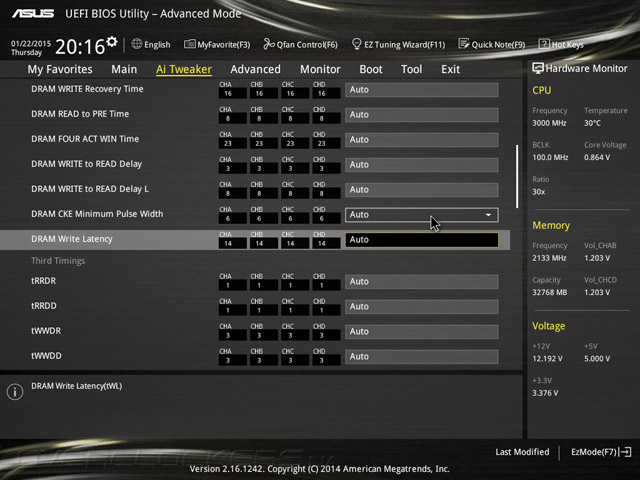The height and width of the screenshot is (480, 640).
Task: Expand DRAM CKE Minimum Pulse Width dropdown arrow
Action: pos(488,215)
